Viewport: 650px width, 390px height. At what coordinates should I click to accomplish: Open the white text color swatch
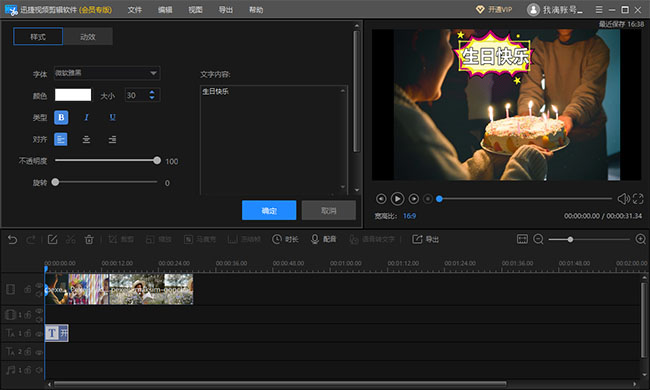coord(73,95)
